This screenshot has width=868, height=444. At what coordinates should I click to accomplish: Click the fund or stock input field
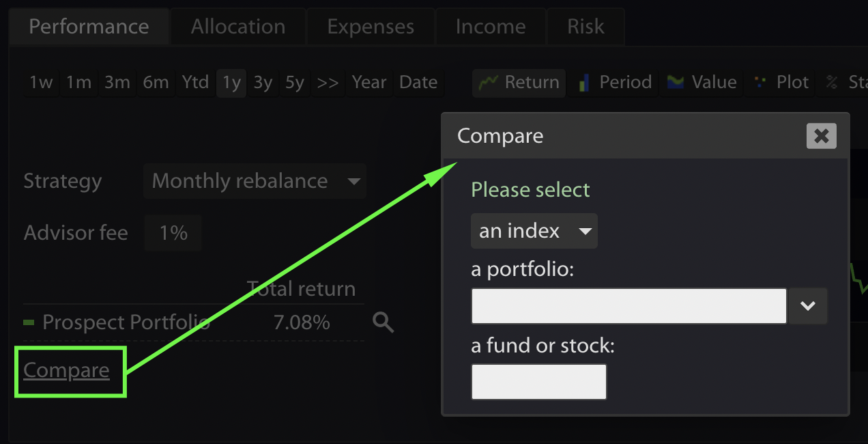pyautogui.click(x=538, y=382)
